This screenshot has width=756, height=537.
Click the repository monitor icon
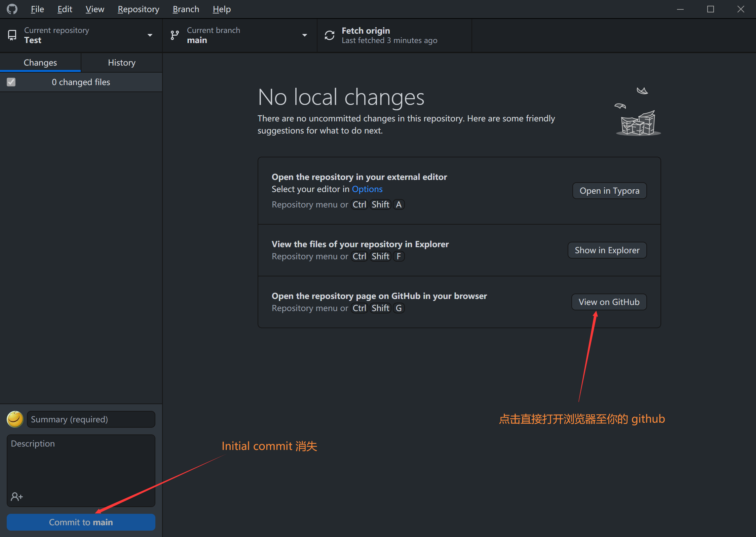point(12,35)
